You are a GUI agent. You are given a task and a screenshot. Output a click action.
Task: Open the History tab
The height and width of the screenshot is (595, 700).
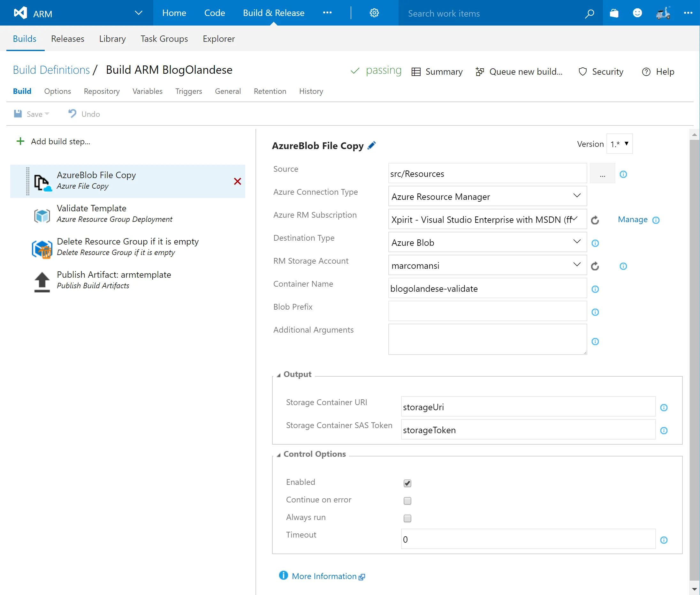click(x=311, y=91)
